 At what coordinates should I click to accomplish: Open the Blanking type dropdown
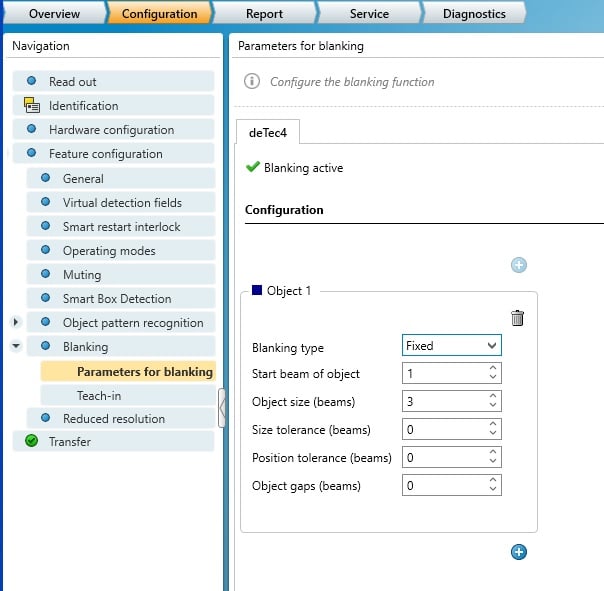coord(451,345)
